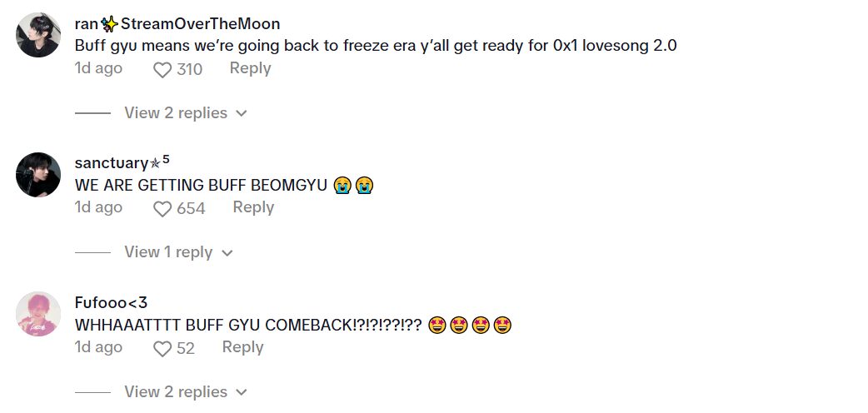Click the chevron beside View 1 reply
This screenshot has height=413, width=868.
[x=227, y=254]
